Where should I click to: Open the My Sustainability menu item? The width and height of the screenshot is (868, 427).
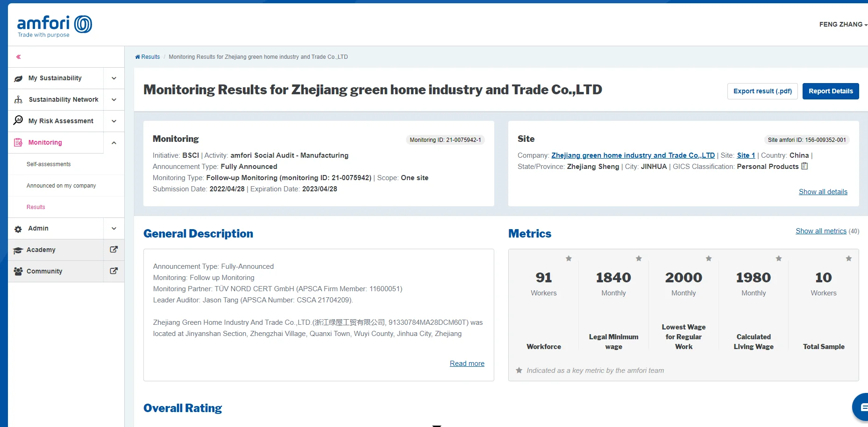(x=56, y=78)
